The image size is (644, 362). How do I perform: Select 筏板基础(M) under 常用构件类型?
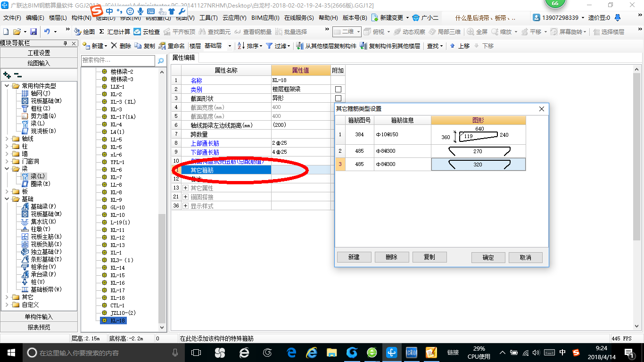coord(41,101)
